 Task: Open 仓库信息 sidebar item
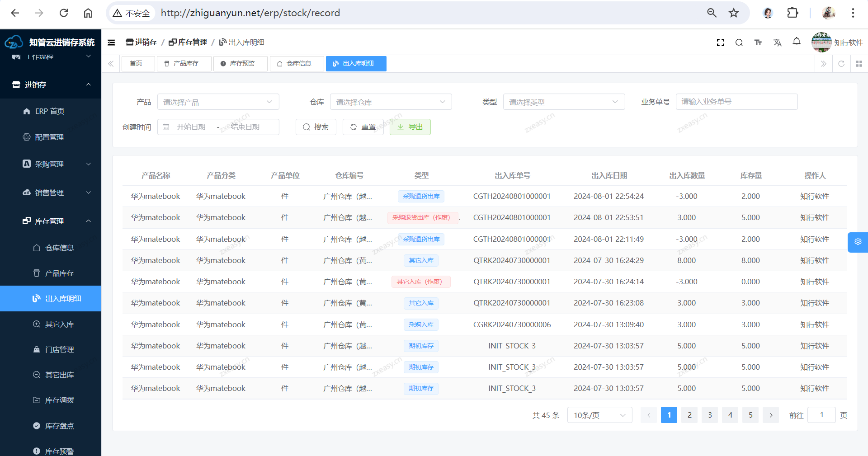(51, 248)
